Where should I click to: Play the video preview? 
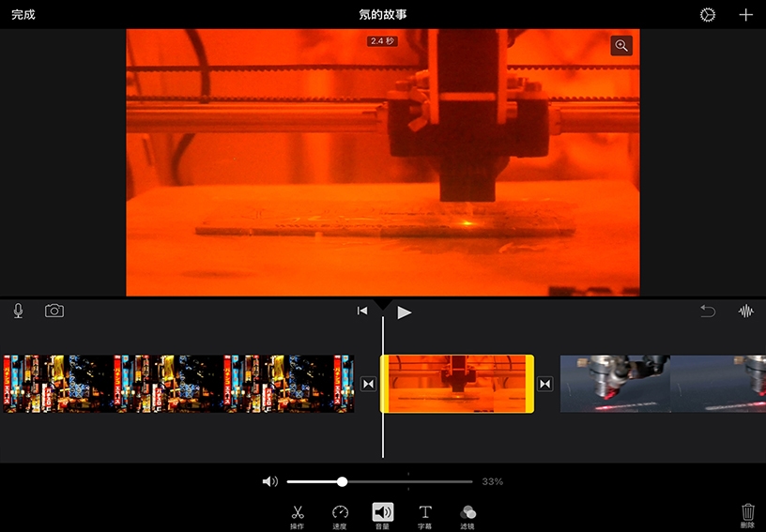pyautogui.click(x=405, y=312)
